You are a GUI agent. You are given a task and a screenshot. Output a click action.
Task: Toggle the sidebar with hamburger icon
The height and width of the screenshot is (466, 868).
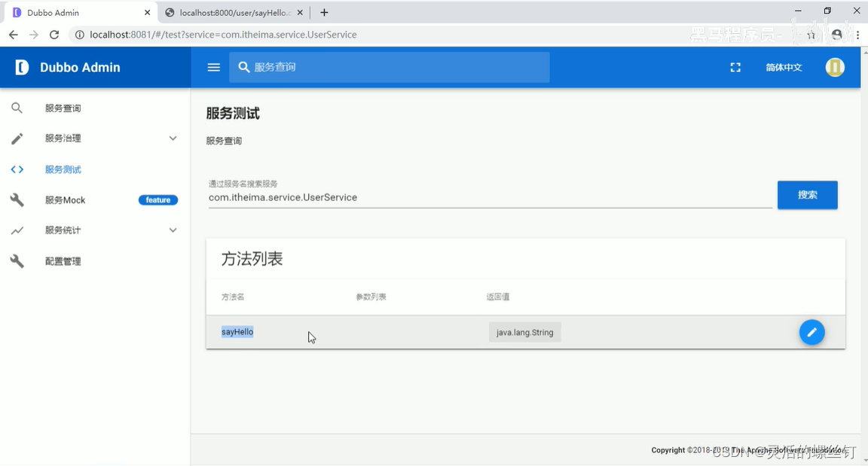click(213, 67)
